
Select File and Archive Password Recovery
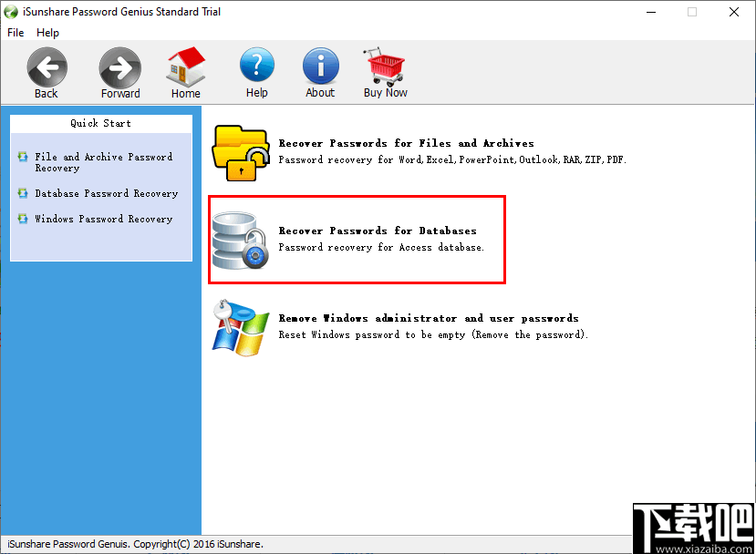(103, 162)
